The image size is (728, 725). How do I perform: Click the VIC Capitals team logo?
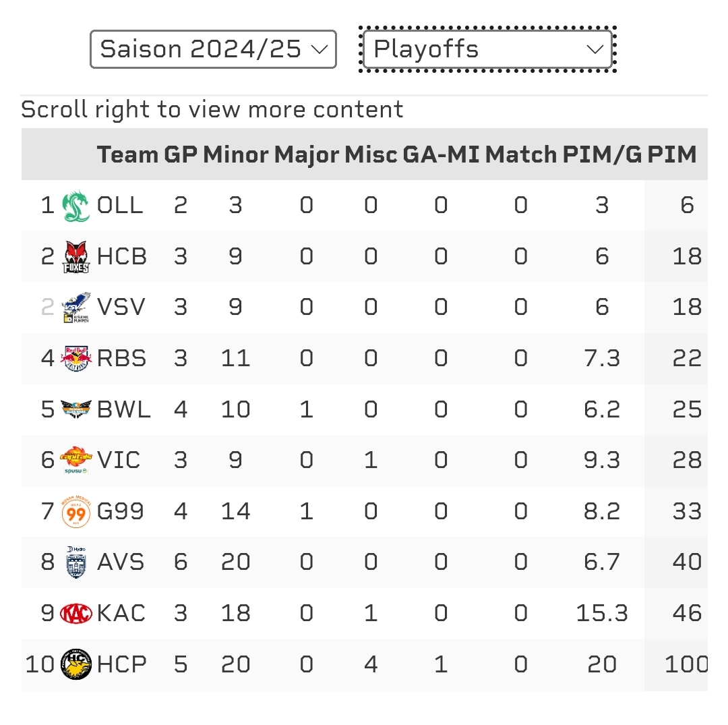click(x=75, y=460)
